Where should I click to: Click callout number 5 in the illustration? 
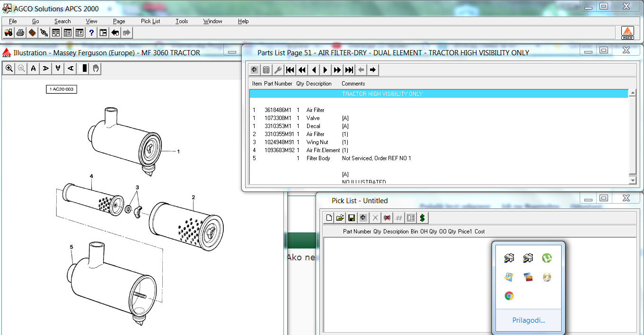[71, 247]
